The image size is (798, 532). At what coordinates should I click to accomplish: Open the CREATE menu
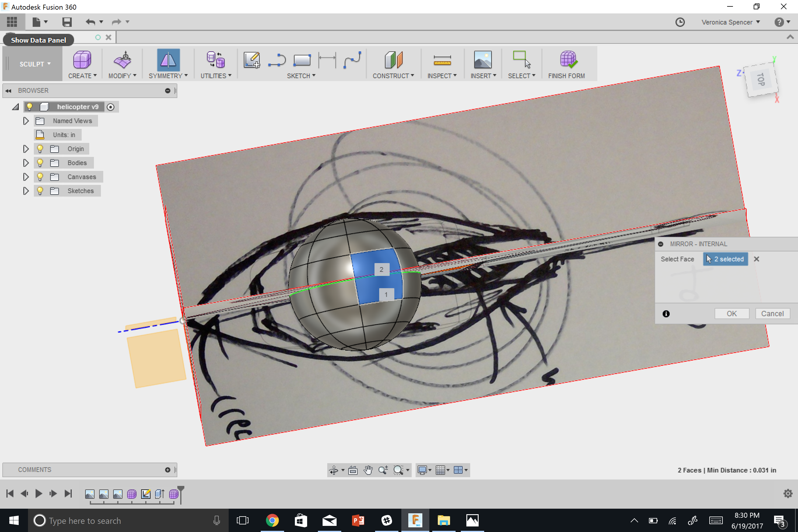(x=83, y=76)
